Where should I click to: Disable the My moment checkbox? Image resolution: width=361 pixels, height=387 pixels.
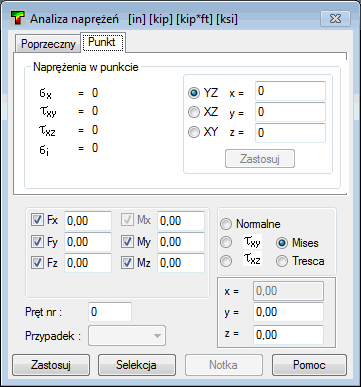click(127, 242)
